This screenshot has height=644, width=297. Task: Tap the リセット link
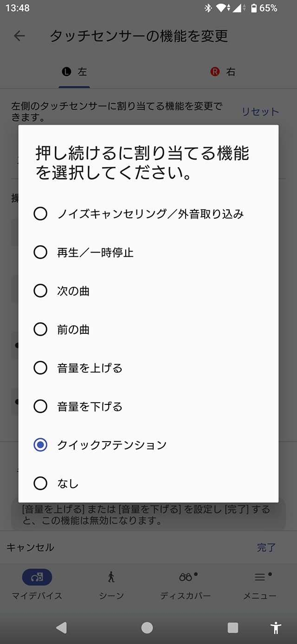click(260, 112)
